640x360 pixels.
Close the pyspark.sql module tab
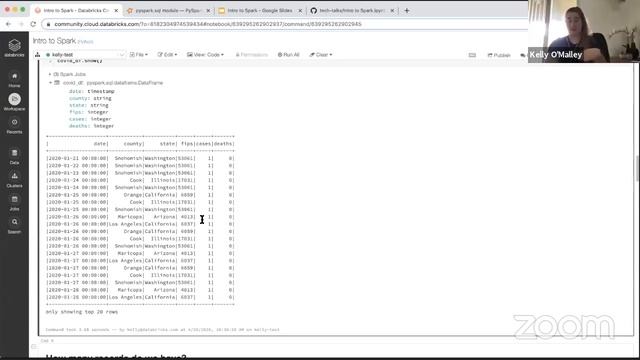tap(208, 11)
